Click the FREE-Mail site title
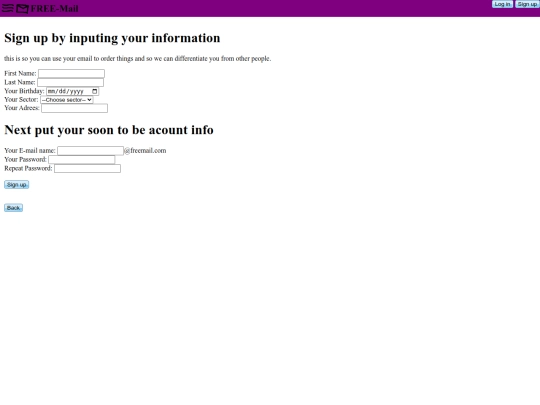This screenshot has height=405, width=540. pos(54,9)
